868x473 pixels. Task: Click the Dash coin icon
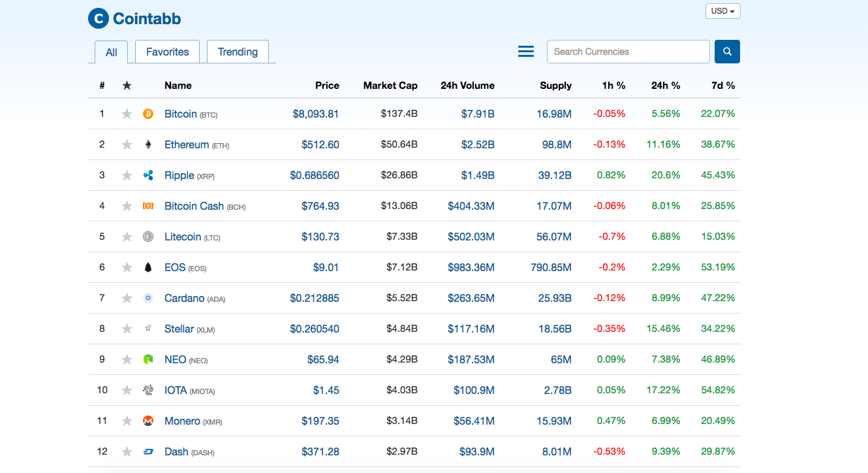click(148, 451)
